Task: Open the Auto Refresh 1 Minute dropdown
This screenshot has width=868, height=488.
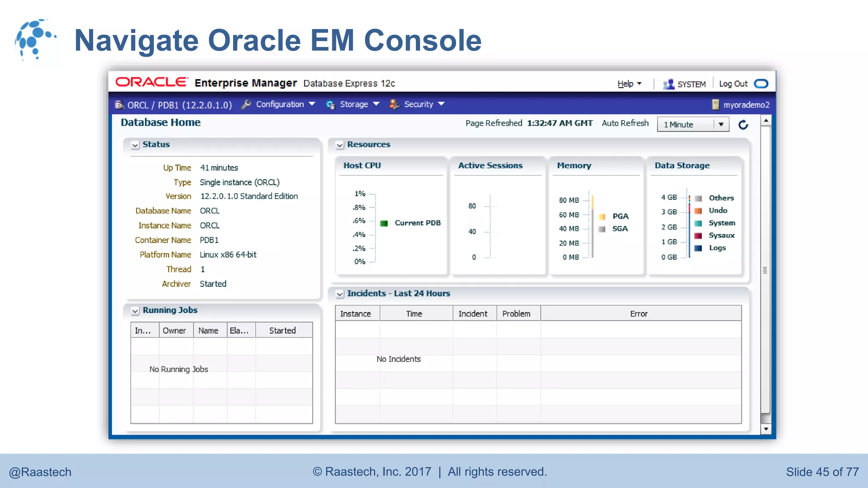Action: [x=693, y=125]
